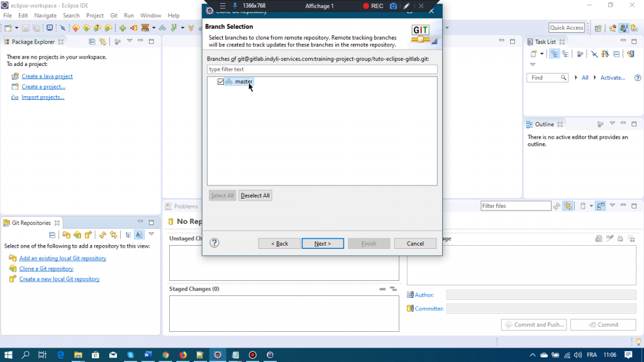Click Clone repository icon in Git Repositories toolbar
Screen dimensions: 644x362
tap(77, 235)
